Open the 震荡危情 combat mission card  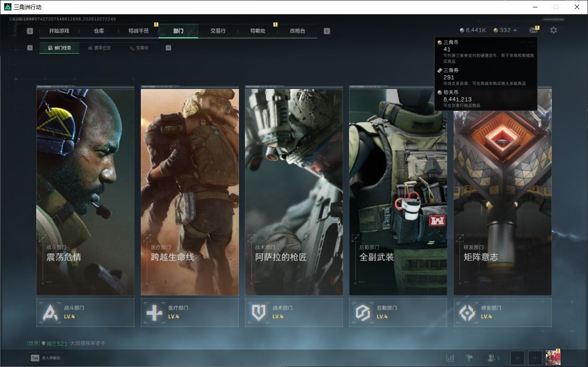coord(85,192)
